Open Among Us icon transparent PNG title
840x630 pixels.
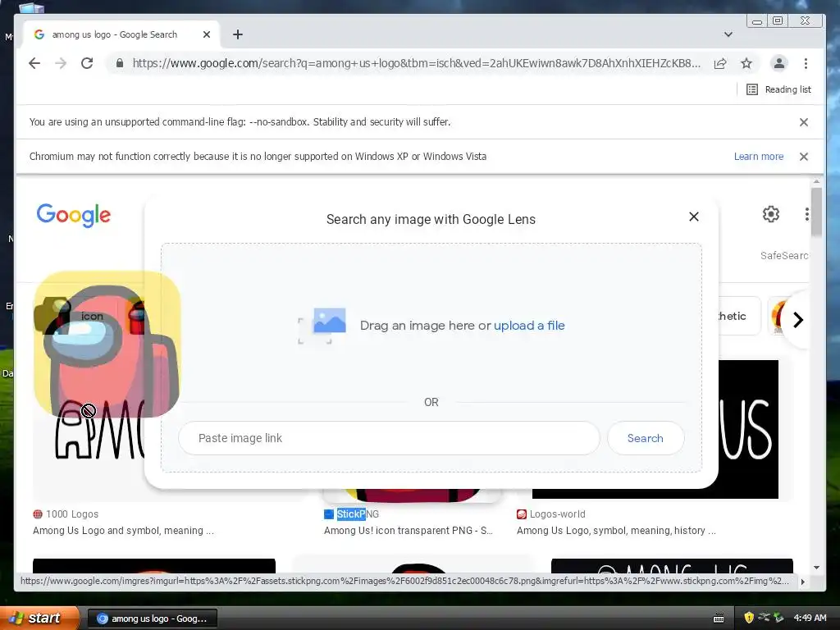(409, 531)
